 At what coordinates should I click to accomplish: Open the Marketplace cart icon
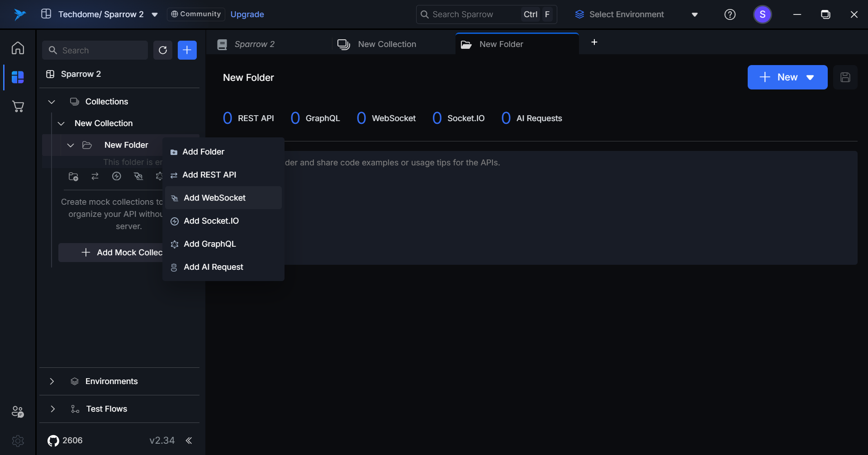[x=18, y=107]
